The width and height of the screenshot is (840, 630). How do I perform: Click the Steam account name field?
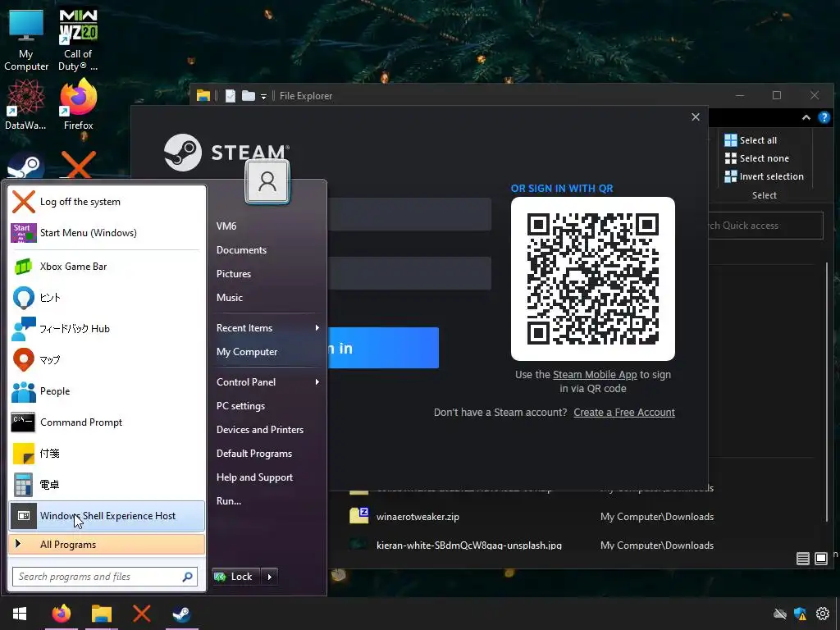409,214
